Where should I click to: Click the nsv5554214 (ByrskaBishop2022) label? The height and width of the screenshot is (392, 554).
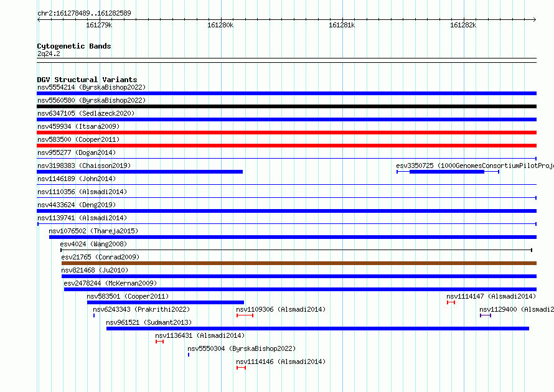click(92, 87)
